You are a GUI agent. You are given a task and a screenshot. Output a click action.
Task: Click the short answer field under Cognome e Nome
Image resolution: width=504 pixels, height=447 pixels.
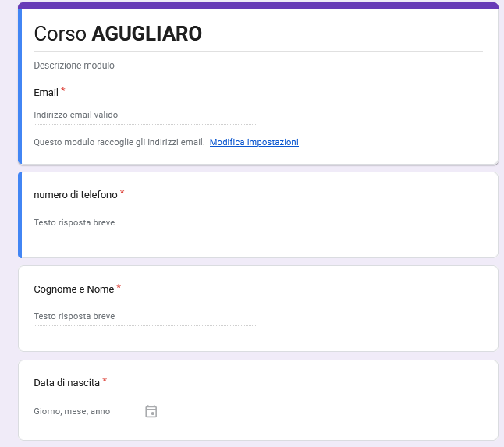145,316
